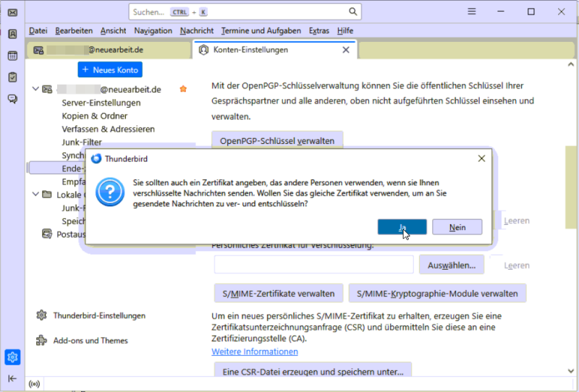Viewport: 579px width, 392px height.
Task: Select Junk-Filter under the mail account
Action: coord(82,142)
